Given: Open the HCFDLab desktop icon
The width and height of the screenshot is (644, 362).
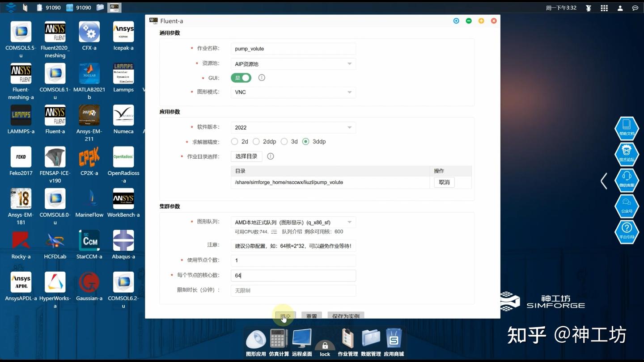Looking at the screenshot, I should 55,240.
